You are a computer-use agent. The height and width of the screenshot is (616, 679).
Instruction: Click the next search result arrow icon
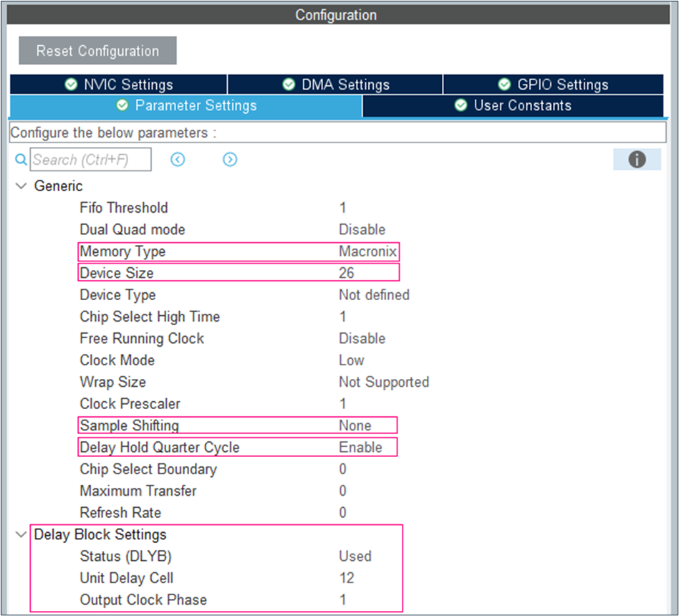point(230,159)
